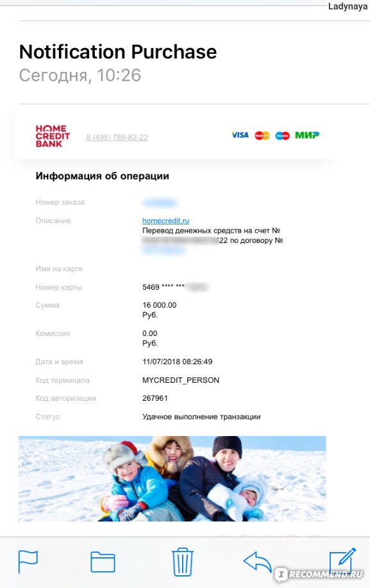
Task: Open the winter family photo banner
Action: (x=172, y=478)
